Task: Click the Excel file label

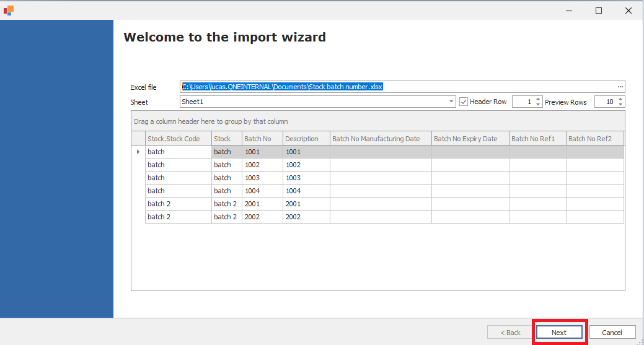Action: click(143, 87)
